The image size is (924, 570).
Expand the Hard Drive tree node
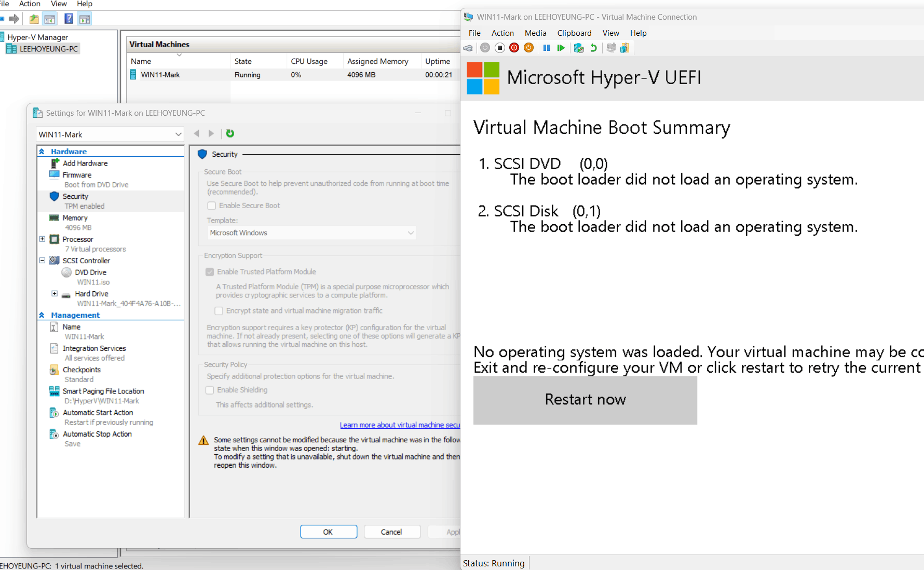pyautogui.click(x=55, y=294)
